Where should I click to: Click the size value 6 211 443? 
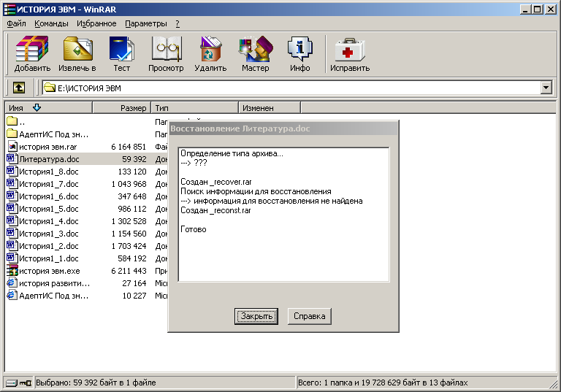pyautogui.click(x=129, y=271)
